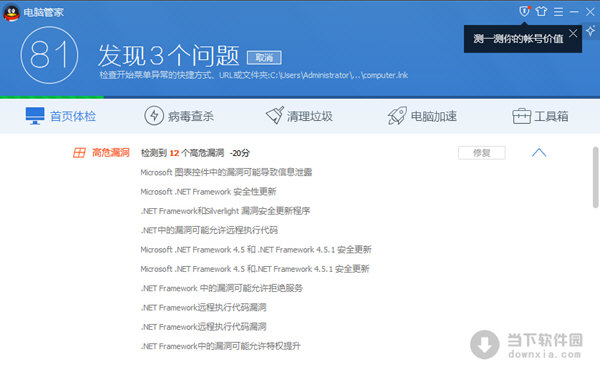
Task: Close the 电脑管家 window
Action: click(x=590, y=12)
